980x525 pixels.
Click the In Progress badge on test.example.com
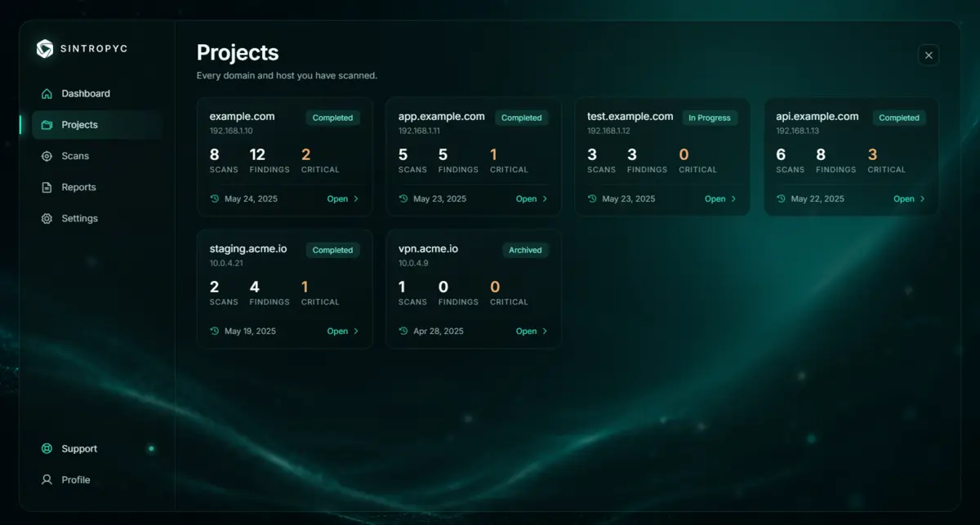(710, 118)
